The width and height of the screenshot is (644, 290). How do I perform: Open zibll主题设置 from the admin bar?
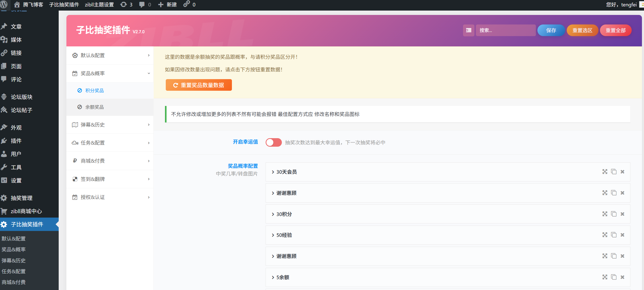(99, 4)
